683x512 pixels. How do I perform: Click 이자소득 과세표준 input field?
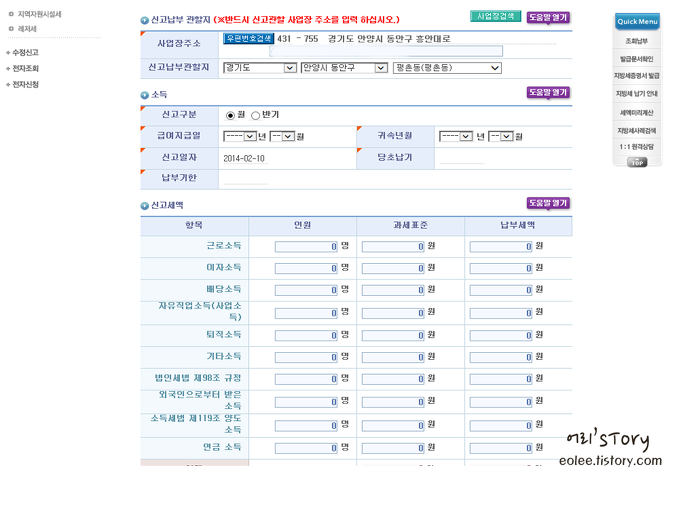tap(393, 268)
